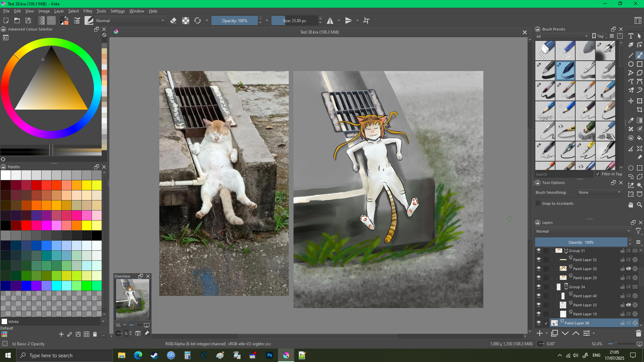Uncheck Filter in Tag checkbox
The height and width of the screenshot is (362, 644).
(x=598, y=174)
